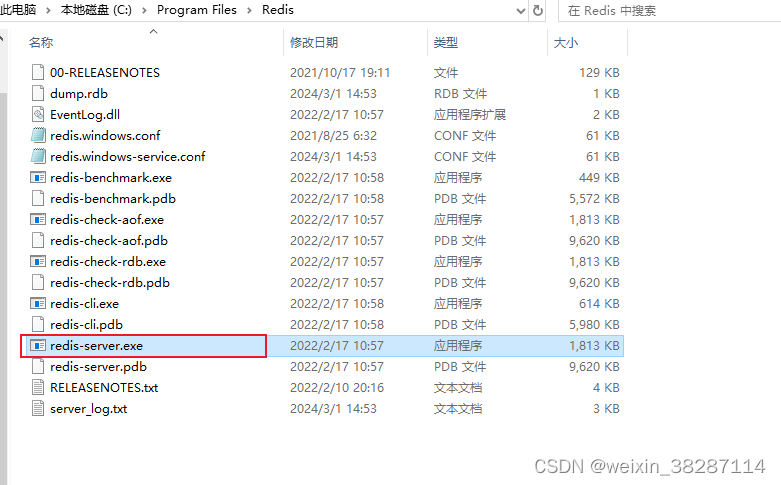
Task: Click the redis-check-aof.pdb file icon
Action: (38, 241)
